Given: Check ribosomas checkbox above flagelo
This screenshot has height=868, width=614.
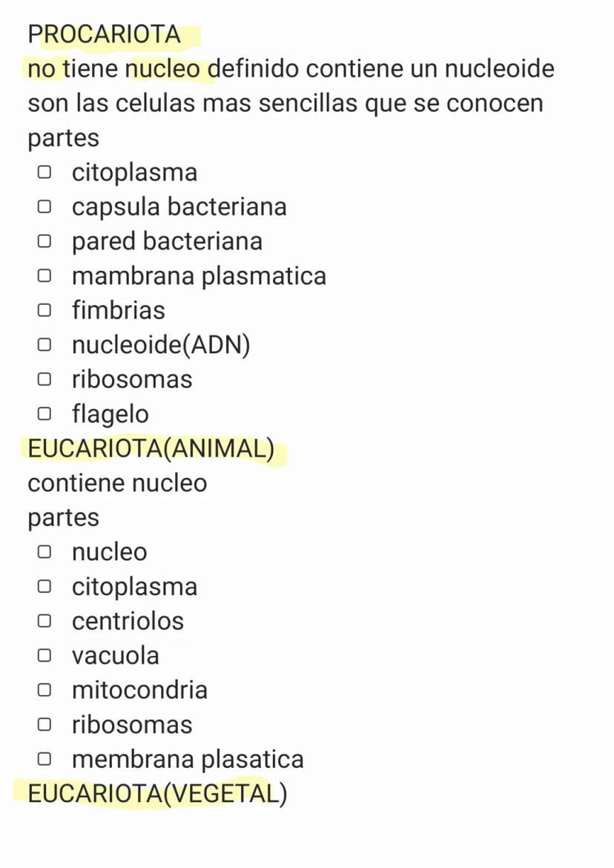Looking at the screenshot, I should pos(44,380).
